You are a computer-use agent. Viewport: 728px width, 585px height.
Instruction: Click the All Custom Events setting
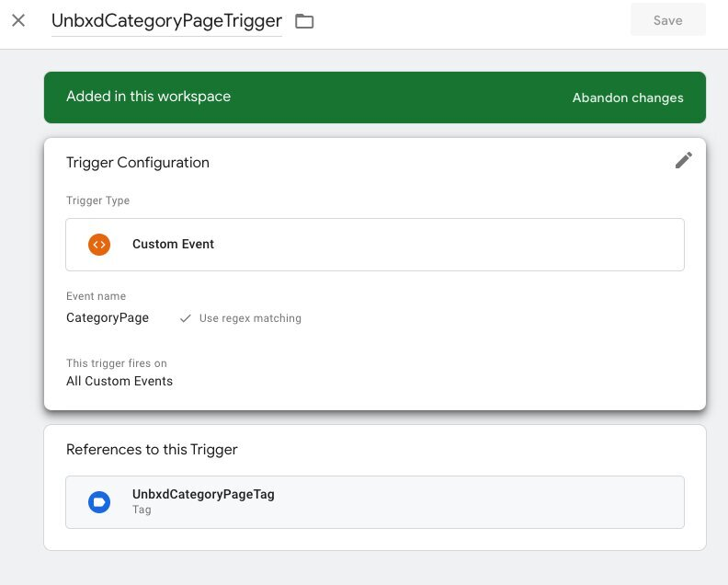[x=119, y=381]
